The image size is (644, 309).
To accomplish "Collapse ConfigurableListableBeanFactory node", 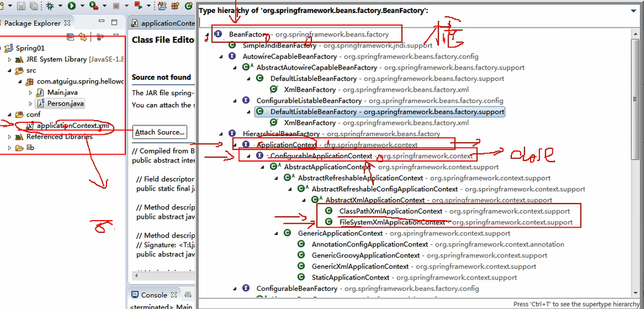I will (x=236, y=101).
